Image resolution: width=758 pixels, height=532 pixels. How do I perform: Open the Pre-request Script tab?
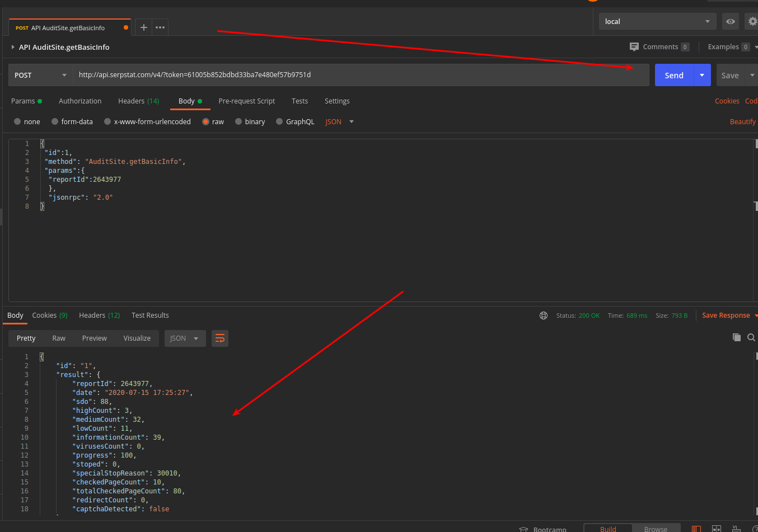tap(247, 101)
